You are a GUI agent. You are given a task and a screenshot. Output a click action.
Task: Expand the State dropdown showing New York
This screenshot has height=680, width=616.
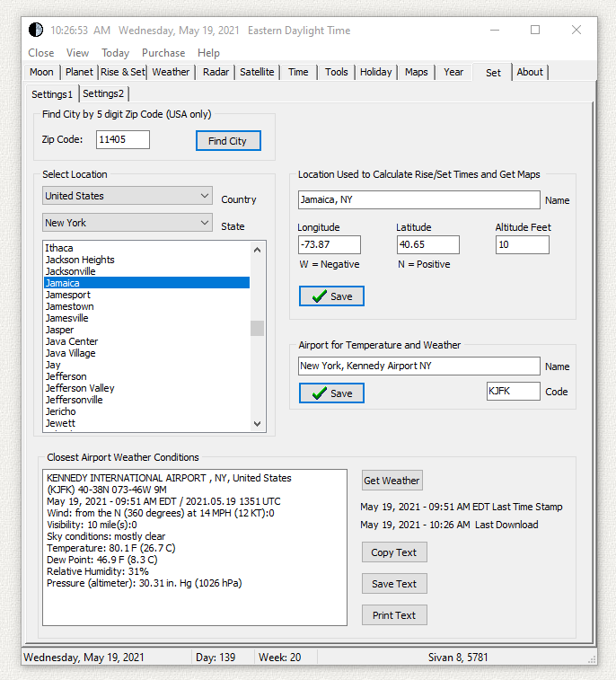pyautogui.click(x=128, y=223)
